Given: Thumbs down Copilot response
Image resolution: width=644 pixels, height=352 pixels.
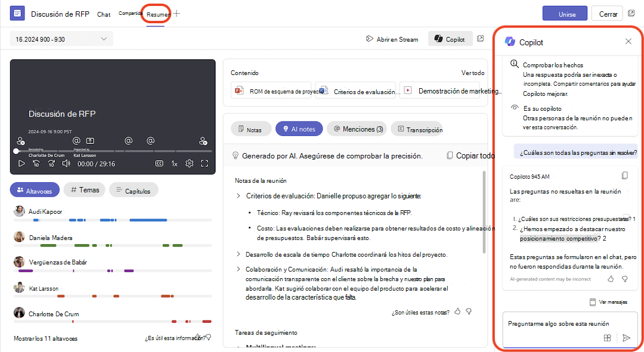Looking at the screenshot, I should pos(625,279).
